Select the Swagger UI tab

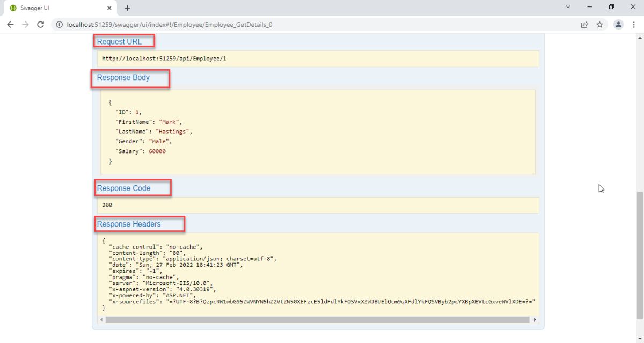(x=58, y=8)
